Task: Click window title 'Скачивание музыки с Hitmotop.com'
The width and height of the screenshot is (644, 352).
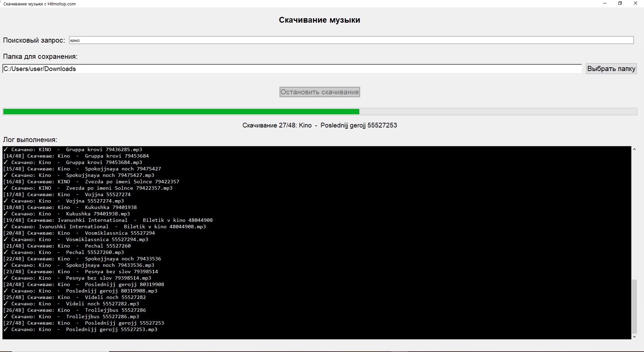Action: [40, 4]
